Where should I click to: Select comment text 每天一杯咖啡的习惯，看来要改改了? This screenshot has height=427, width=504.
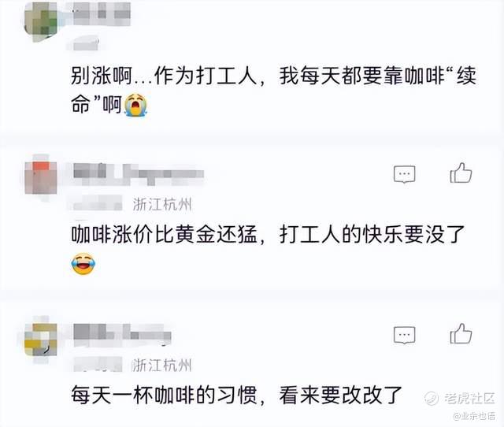(236, 395)
